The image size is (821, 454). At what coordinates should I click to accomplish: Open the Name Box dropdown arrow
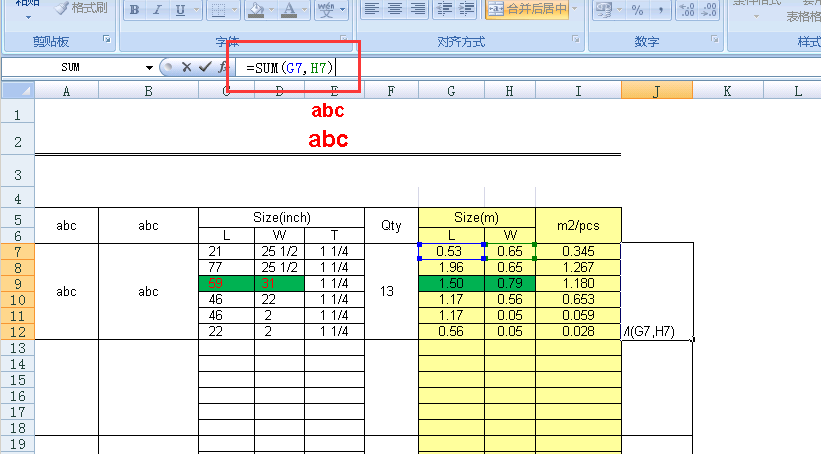click(x=150, y=67)
